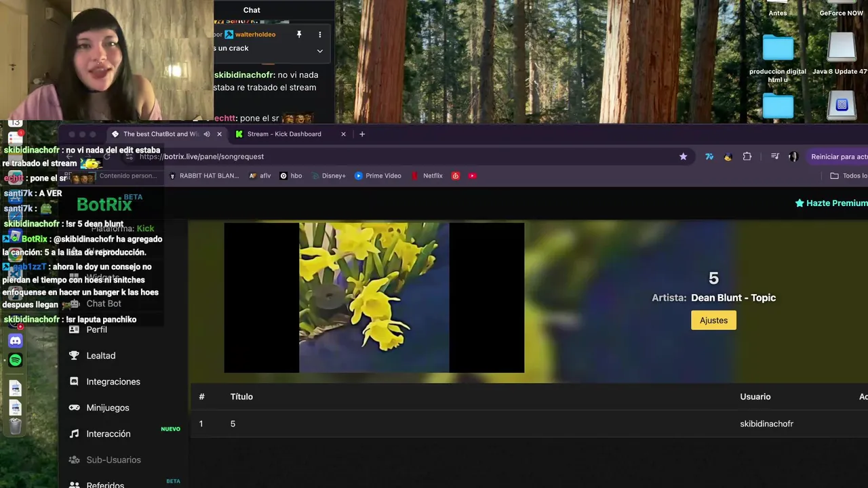The image size is (868, 488).
Task: Collapse the pinned chat message chevron
Action: click(320, 51)
